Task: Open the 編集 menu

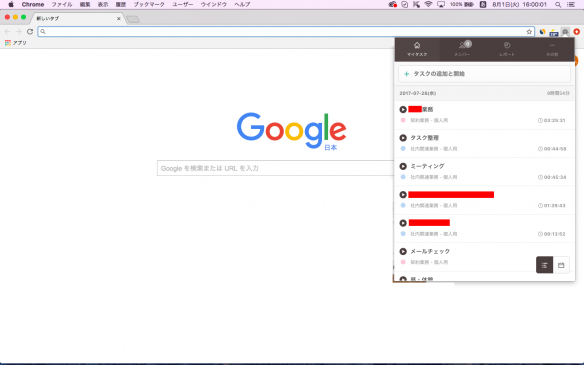Action: (85, 4)
